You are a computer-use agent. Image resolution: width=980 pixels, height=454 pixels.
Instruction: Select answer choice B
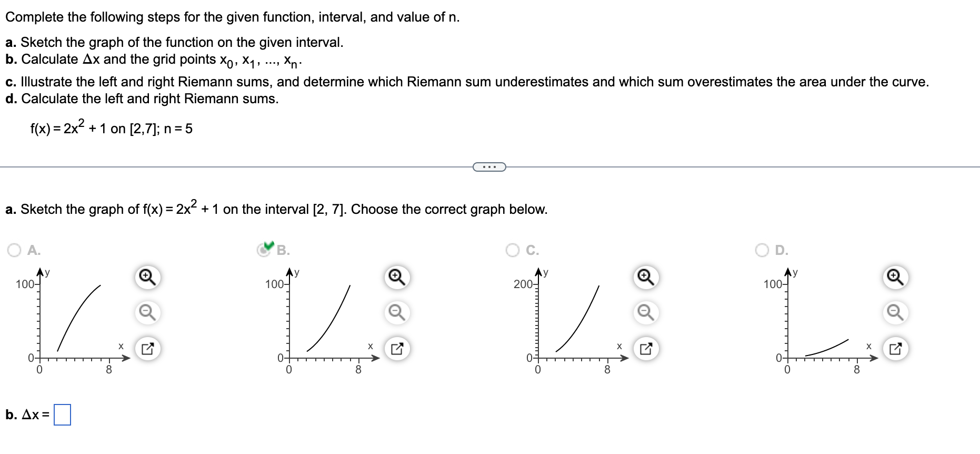pos(263,250)
